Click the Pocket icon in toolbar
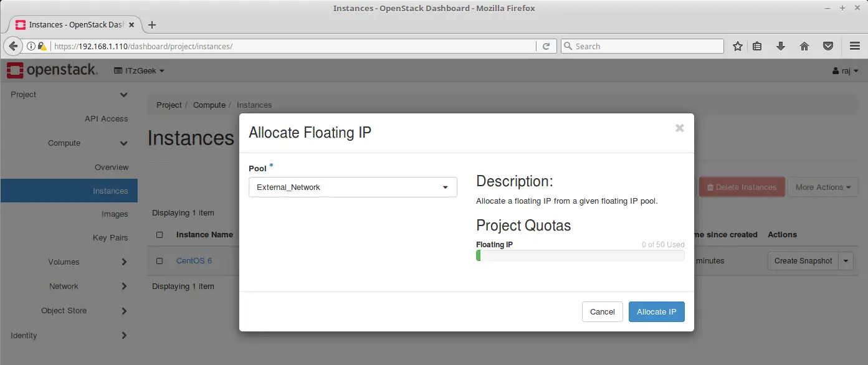Screen dimensions: 868x365 coord(828,46)
